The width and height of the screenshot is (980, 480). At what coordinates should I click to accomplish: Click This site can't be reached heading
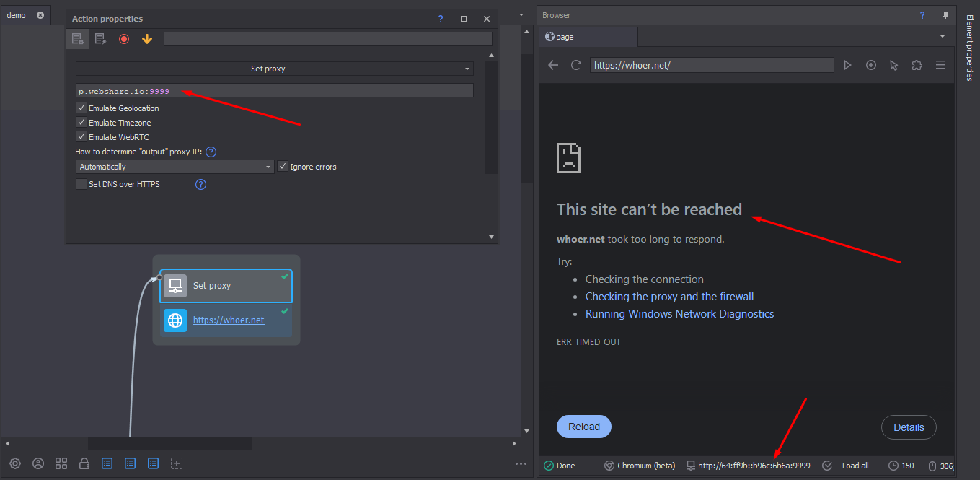pos(649,209)
